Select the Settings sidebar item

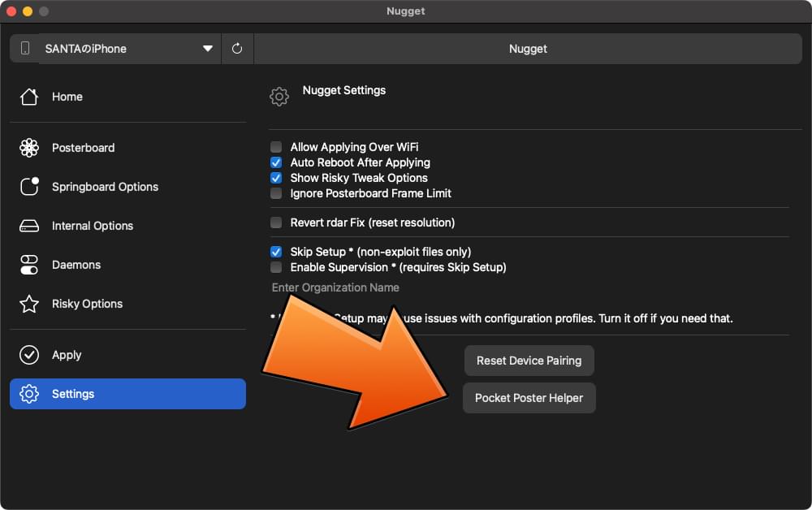pos(127,394)
